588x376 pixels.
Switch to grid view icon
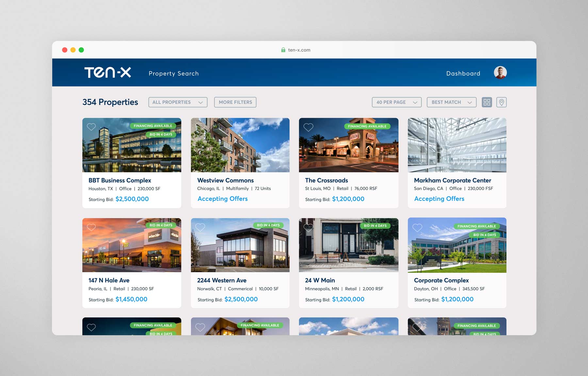[487, 102]
